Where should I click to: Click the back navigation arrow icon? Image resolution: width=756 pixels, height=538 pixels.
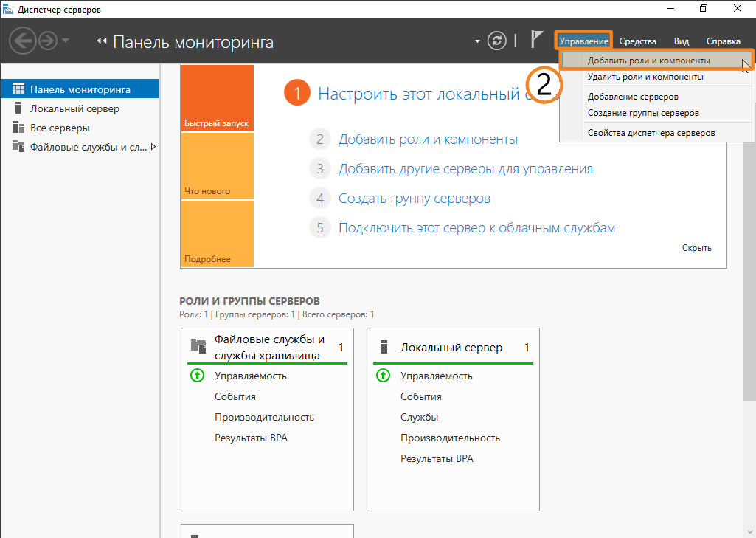(22, 41)
